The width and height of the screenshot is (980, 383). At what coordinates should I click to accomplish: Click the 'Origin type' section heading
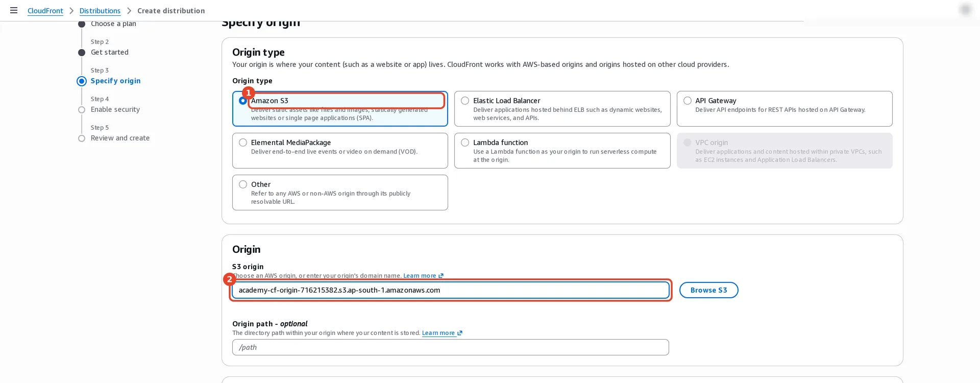tap(258, 52)
